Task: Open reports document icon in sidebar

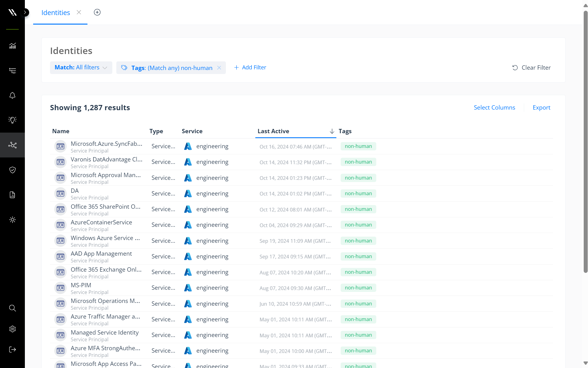Action: tap(12, 195)
